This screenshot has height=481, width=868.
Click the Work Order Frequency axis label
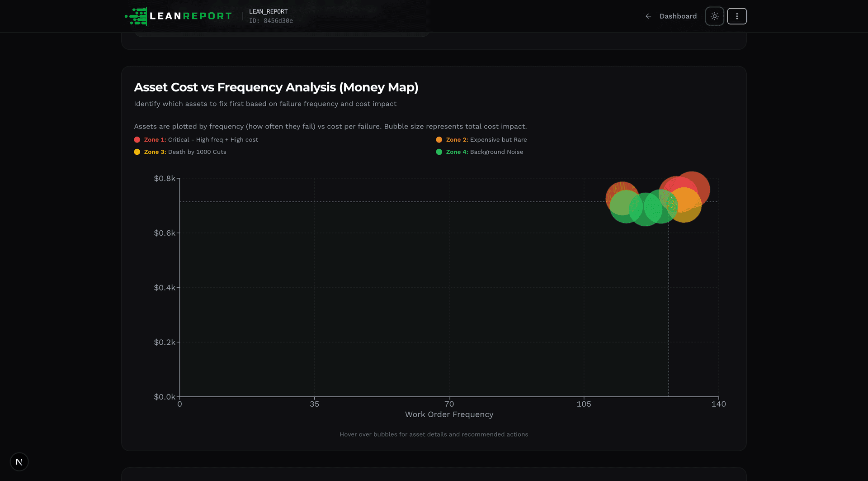(x=449, y=414)
